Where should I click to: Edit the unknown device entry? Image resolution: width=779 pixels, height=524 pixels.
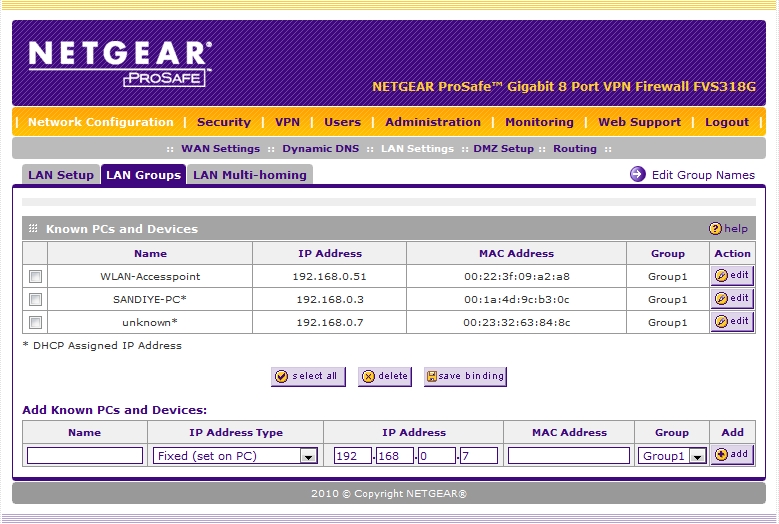click(x=732, y=321)
